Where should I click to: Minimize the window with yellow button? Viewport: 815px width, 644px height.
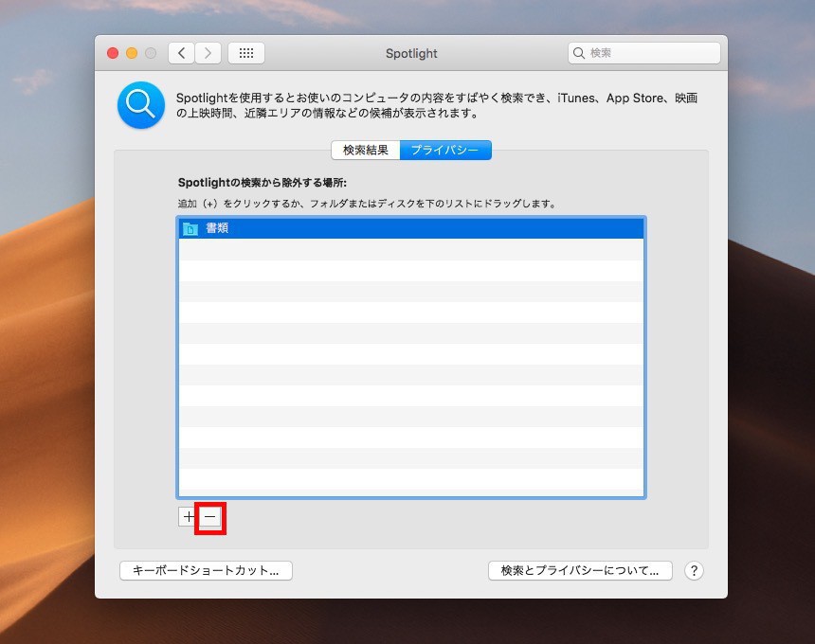132,53
